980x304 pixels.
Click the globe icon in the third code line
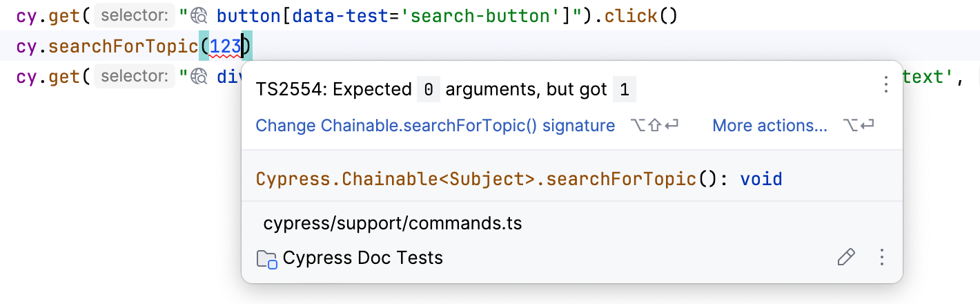tap(199, 77)
